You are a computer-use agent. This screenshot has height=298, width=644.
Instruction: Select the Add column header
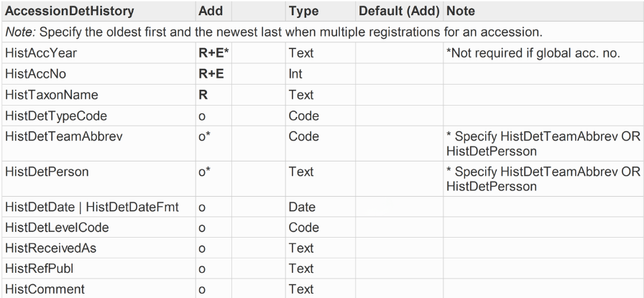pyautogui.click(x=211, y=11)
